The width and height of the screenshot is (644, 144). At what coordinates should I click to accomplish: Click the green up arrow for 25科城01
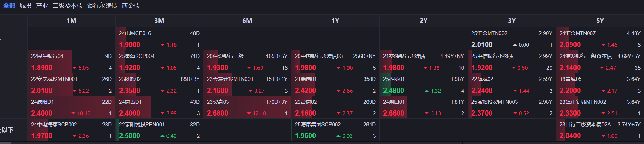tap(427, 91)
